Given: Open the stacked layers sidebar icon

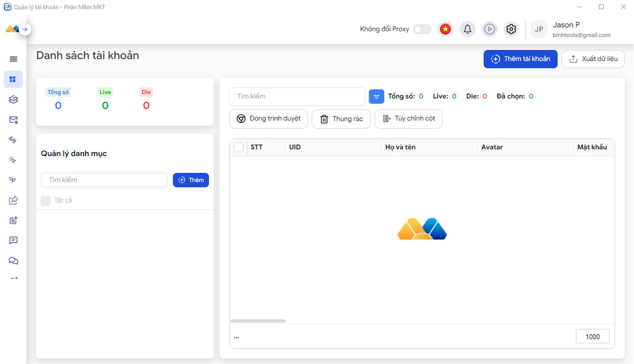Looking at the screenshot, I should point(13,100).
